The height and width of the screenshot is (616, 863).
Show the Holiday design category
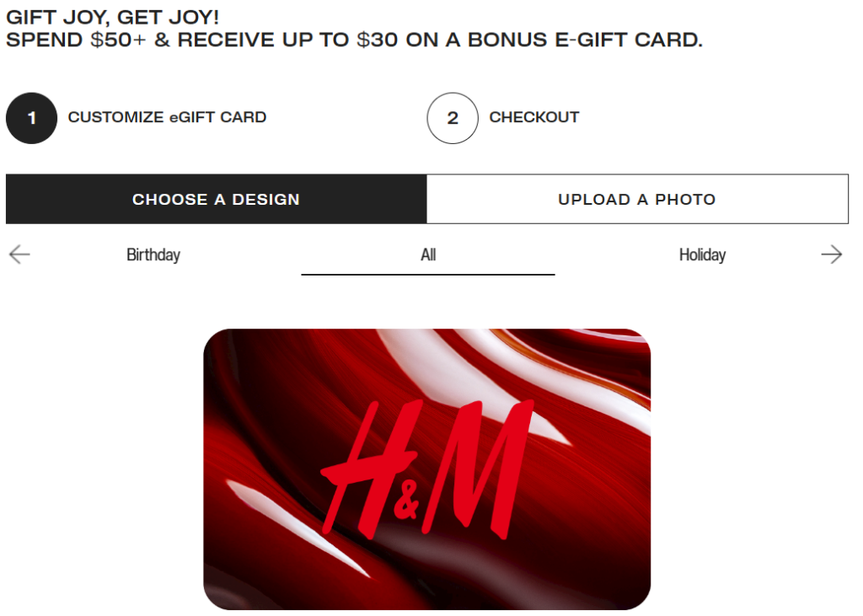702,254
